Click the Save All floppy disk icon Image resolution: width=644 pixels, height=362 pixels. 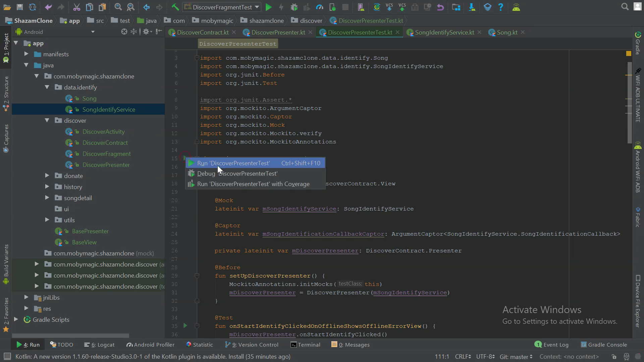[x=20, y=7]
